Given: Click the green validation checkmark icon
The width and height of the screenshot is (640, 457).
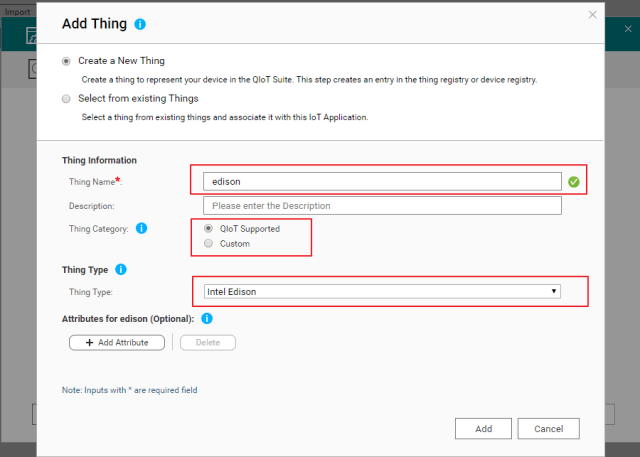Looking at the screenshot, I should pyautogui.click(x=573, y=181).
